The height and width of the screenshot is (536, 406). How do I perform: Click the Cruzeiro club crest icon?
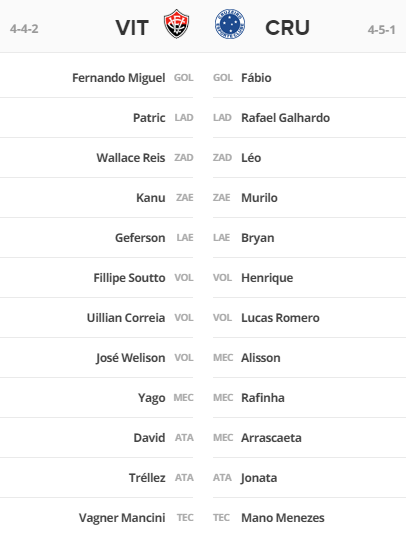pos(230,24)
